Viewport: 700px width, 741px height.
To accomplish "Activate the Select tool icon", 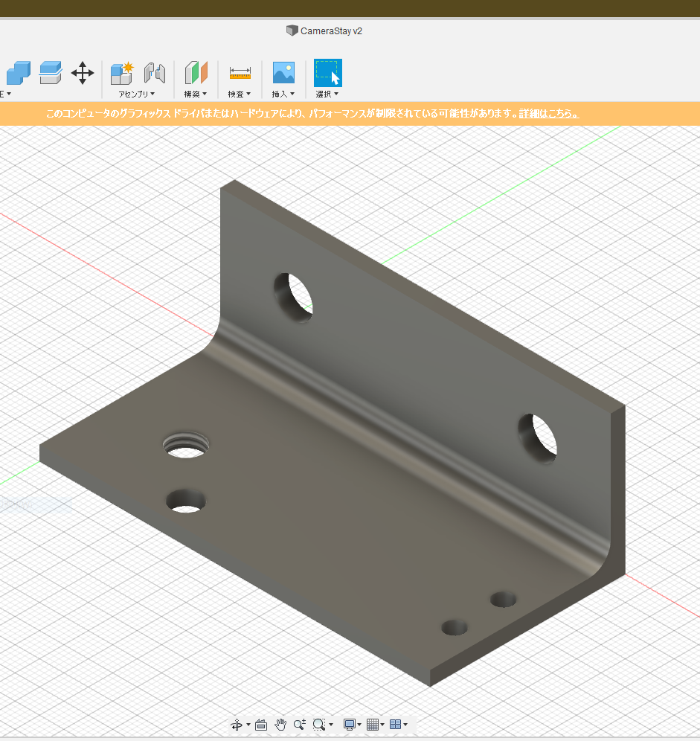I will pyautogui.click(x=327, y=73).
